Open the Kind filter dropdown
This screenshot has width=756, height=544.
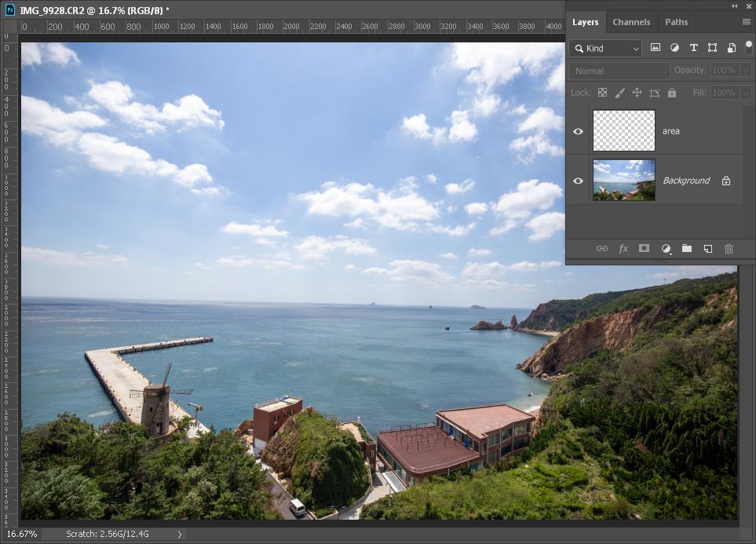(605, 49)
